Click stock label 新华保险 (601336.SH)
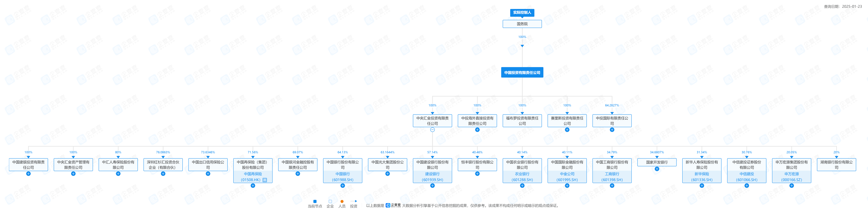868x211 pixels. point(702,177)
